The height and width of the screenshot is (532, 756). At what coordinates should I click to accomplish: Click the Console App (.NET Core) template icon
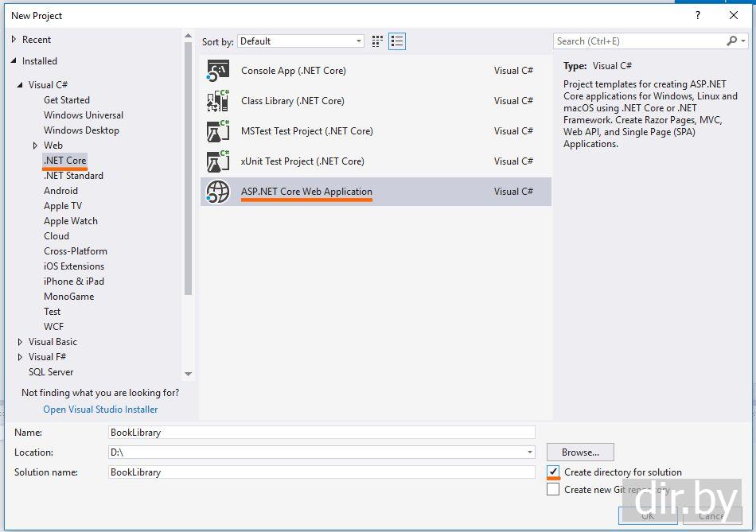217,71
